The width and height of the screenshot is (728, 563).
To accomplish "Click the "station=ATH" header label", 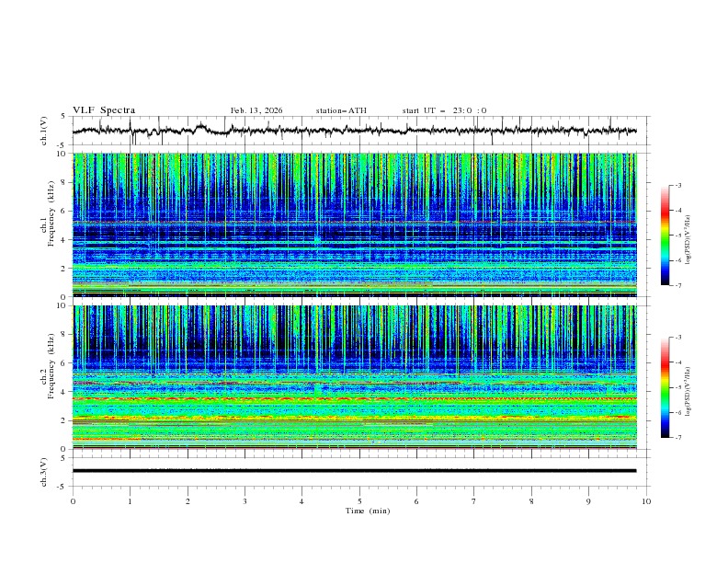I will tap(341, 110).
